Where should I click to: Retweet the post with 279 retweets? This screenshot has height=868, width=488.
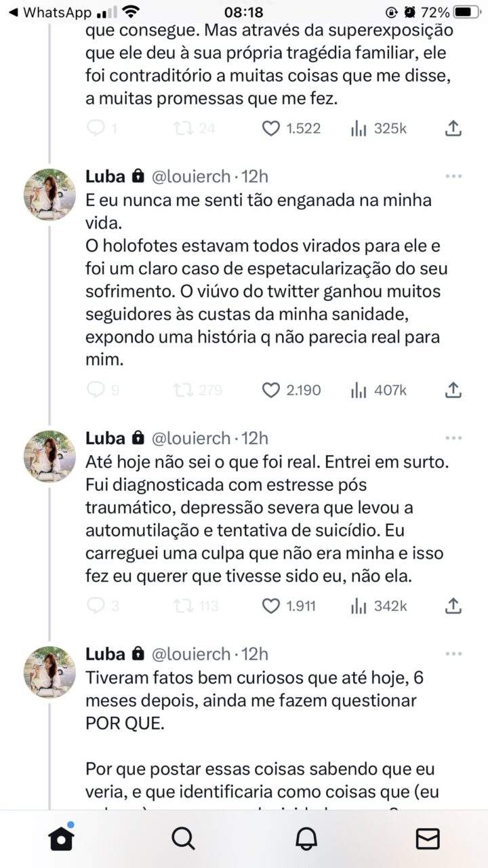[x=184, y=390]
